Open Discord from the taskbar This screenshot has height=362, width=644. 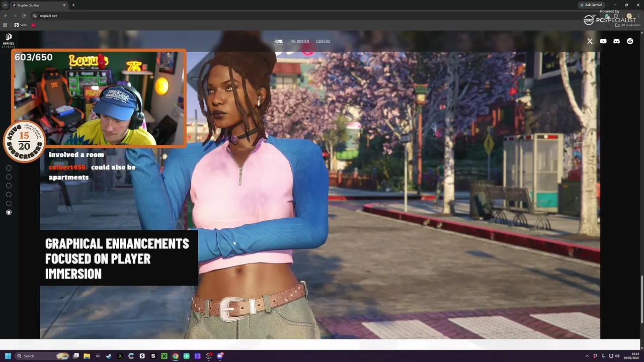pos(219,356)
